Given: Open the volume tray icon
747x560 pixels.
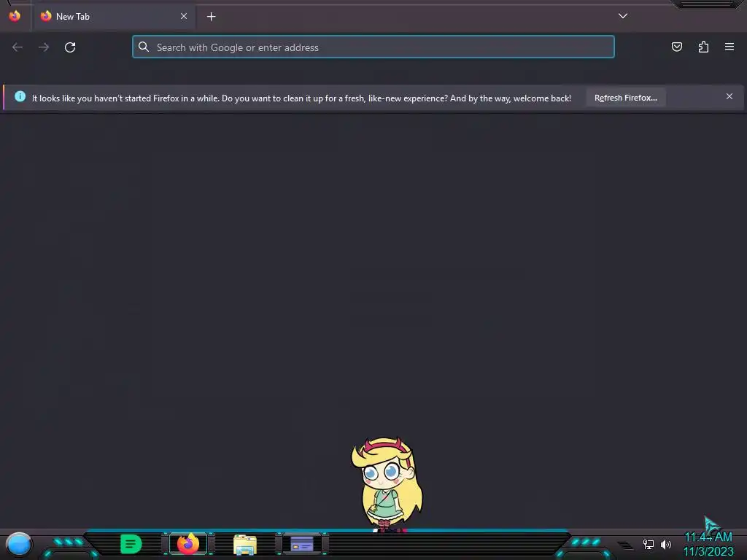Looking at the screenshot, I should (666, 544).
